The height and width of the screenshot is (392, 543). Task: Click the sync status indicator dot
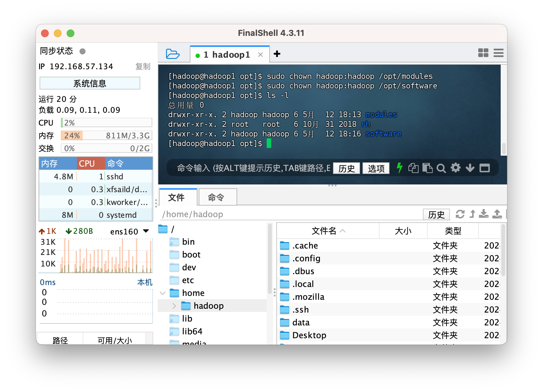82,51
